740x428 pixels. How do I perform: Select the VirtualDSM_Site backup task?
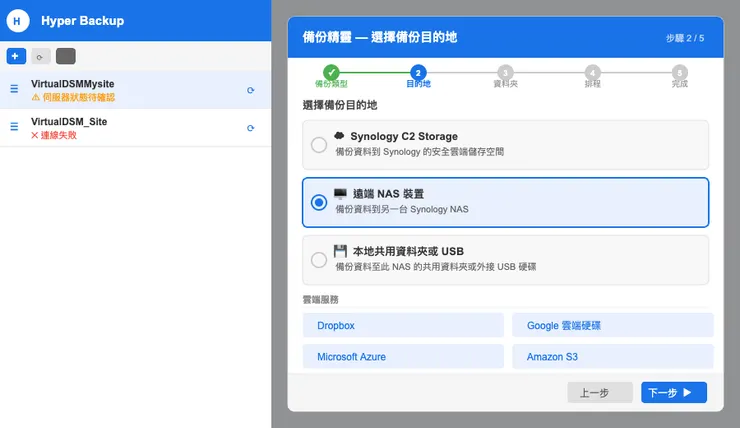coord(135,127)
